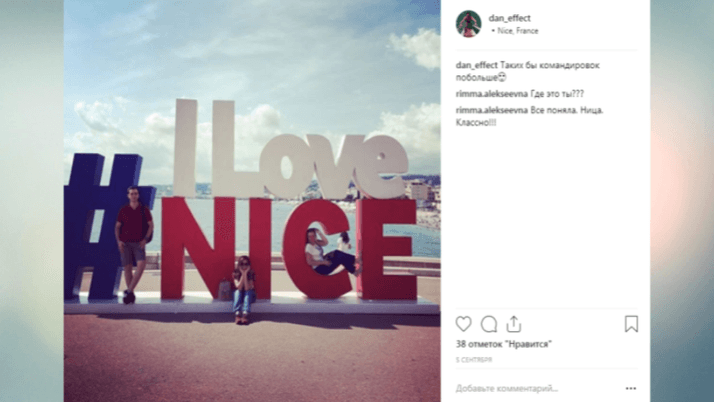The image size is (714, 402).
Task: Save post with bookmark icon
Action: 631,324
